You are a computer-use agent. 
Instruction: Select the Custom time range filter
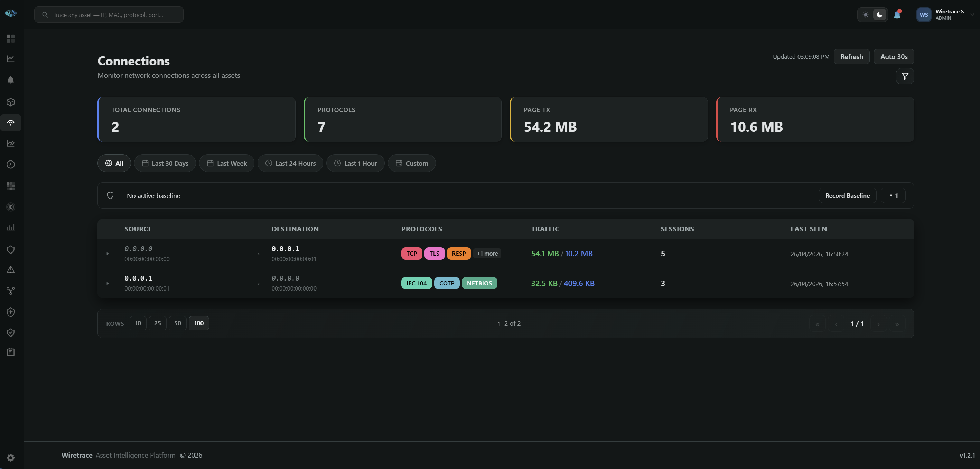[x=412, y=163]
